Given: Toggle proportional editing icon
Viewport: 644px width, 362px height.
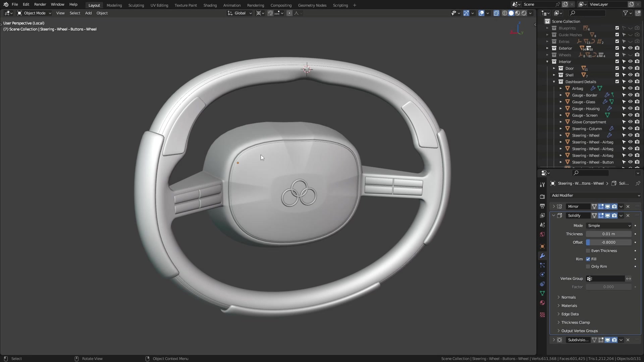Looking at the screenshot, I should tap(289, 13).
